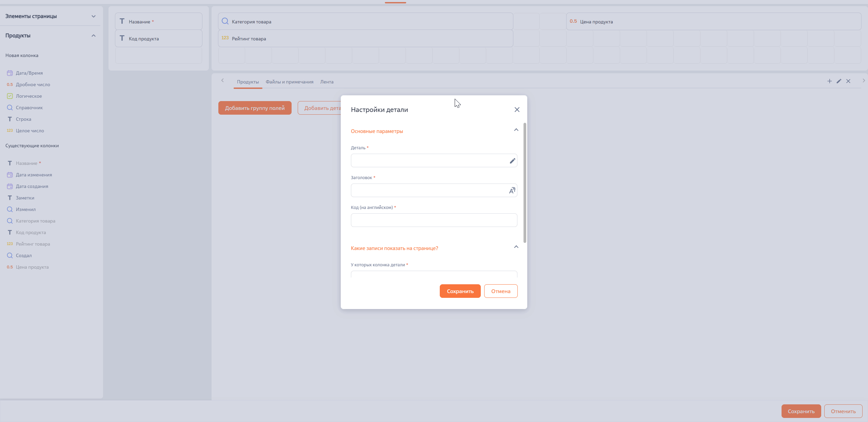
Task: Select Справочник new column type
Action: click(29, 108)
